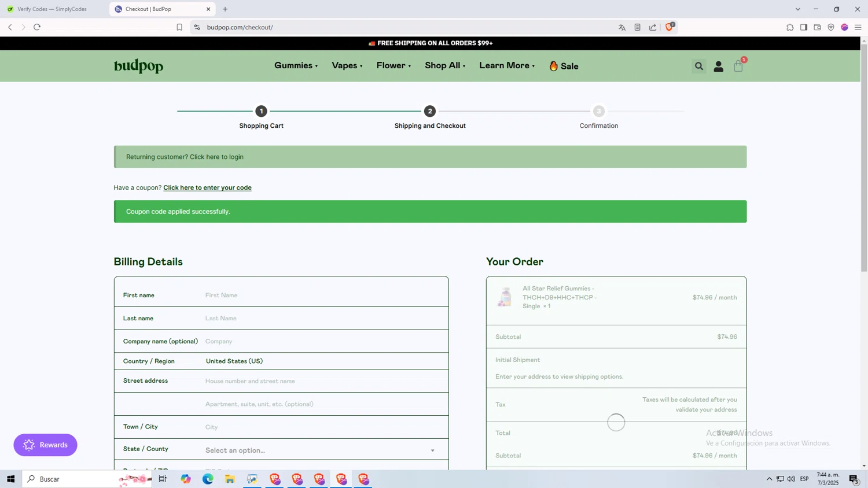Switch to Verify Codes — SimplyCodes tab
This screenshot has width=868, height=488.
pos(52,9)
